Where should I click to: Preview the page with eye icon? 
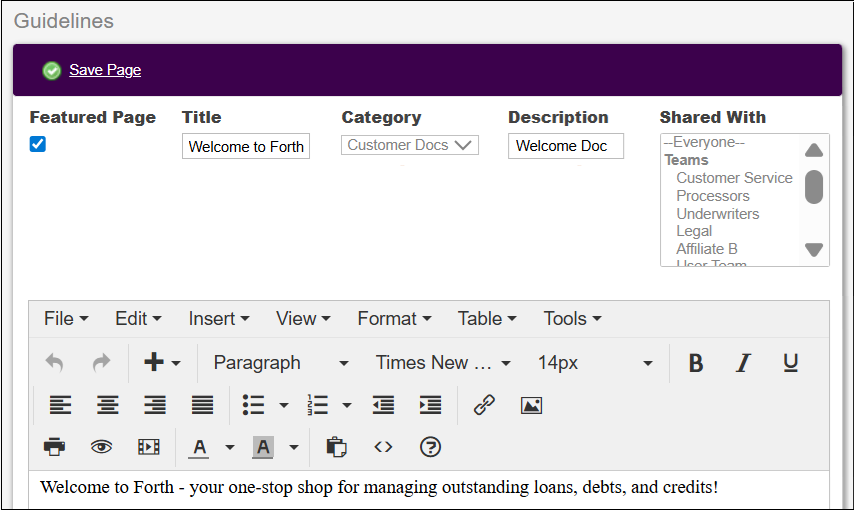pyautogui.click(x=101, y=447)
